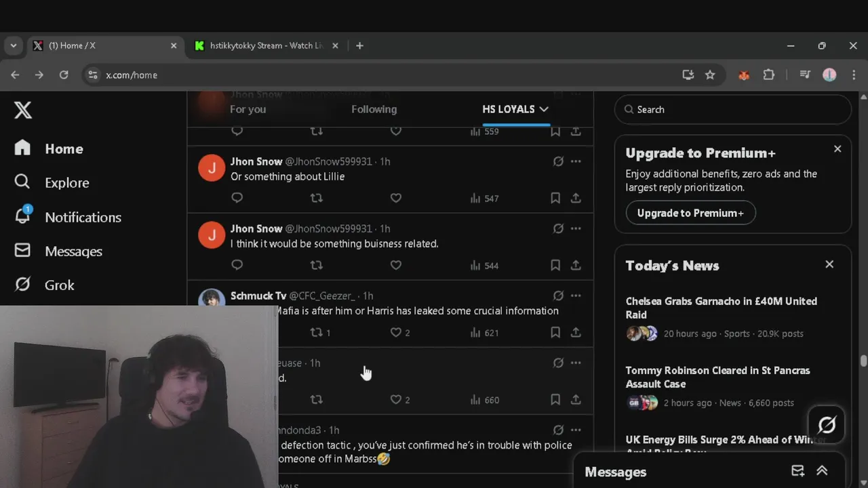Dismiss the Upgrade to Premium+ card

click(x=837, y=148)
